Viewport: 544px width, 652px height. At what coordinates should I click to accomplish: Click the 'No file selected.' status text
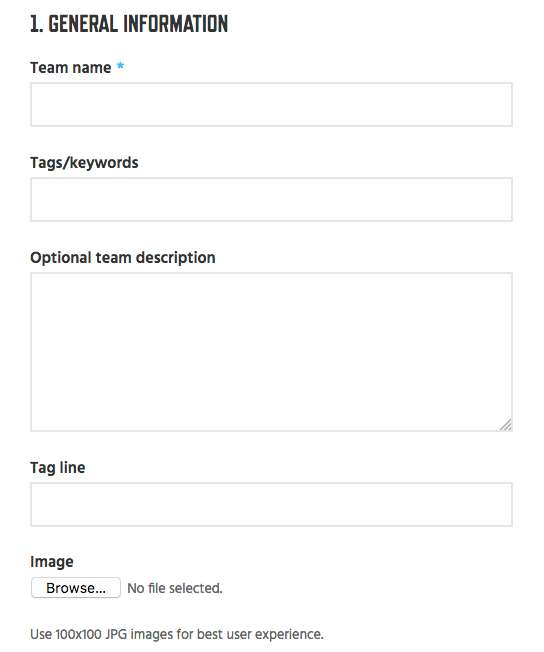(x=175, y=588)
